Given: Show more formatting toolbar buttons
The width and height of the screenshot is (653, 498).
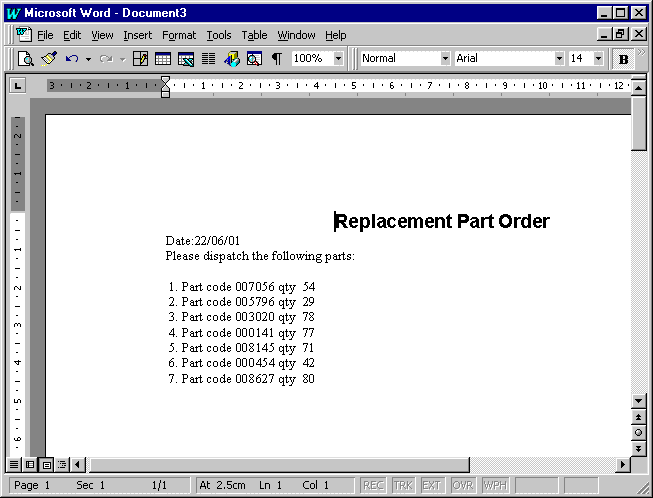Looking at the screenshot, I should point(642,52).
